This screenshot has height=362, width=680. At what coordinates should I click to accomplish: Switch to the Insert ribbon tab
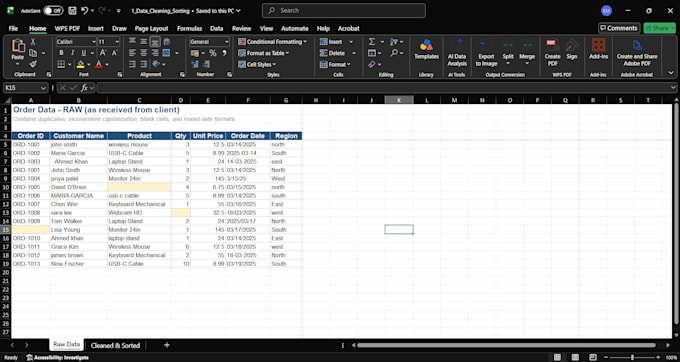click(95, 28)
